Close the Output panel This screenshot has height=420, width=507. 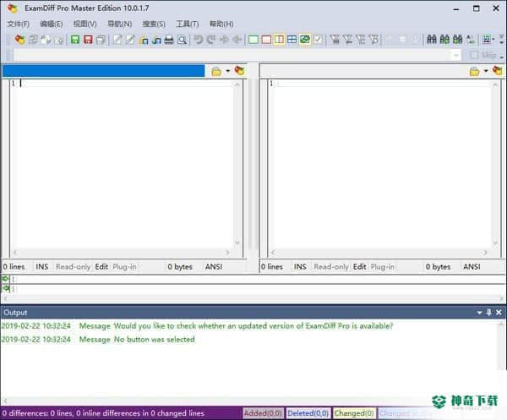point(499,313)
